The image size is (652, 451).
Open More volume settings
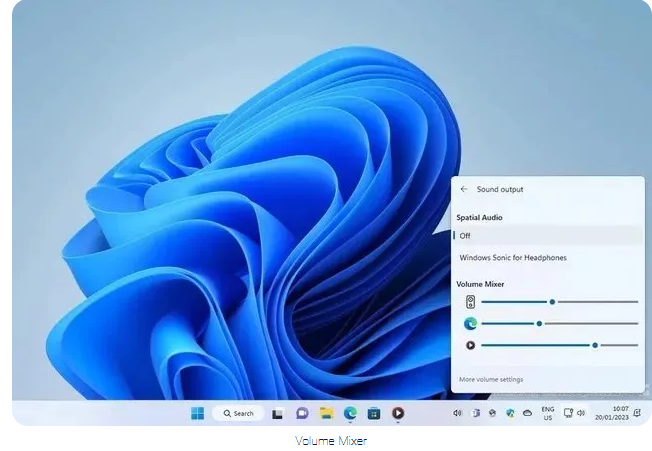pyautogui.click(x=491, y=379)
